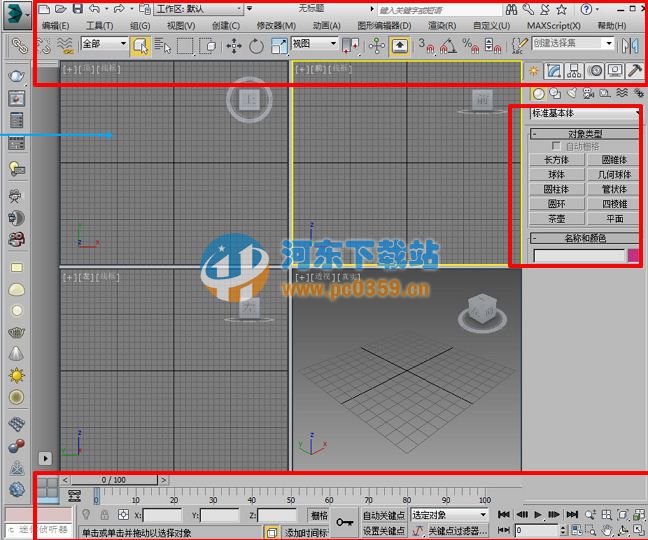Choose Rectangular Selection Region tool
The image size is (648, 540).
(185, 45)
